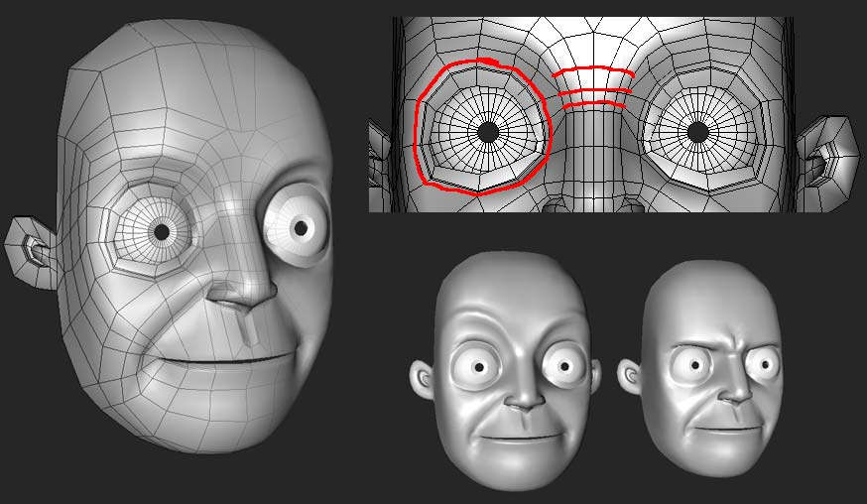The width and height of the screenshot is (867, 504).
Task: Click the ear of the large wireframe head
Action: click(x=32, y=252)
